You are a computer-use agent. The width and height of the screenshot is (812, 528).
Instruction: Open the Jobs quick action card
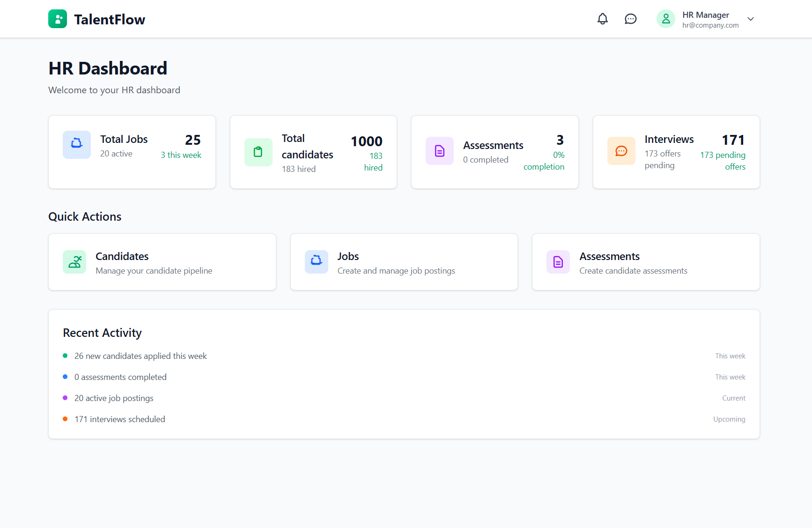[x=404, y=262]
